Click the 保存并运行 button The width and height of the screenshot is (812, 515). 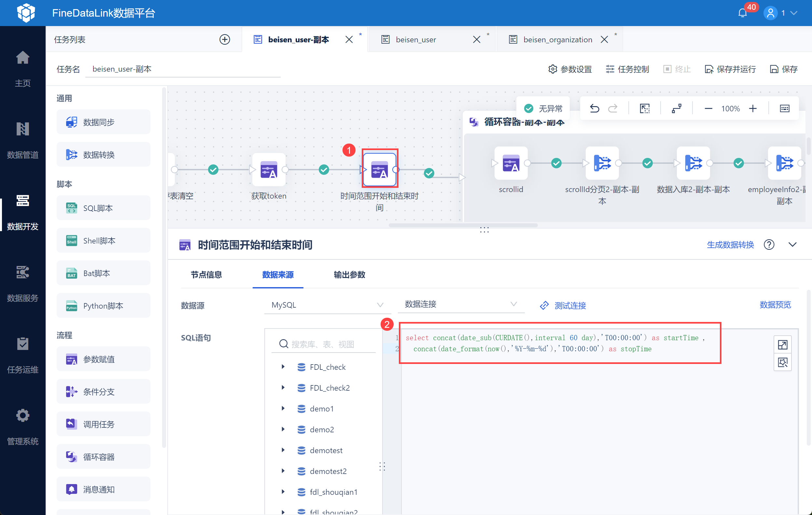click(730, 69)
